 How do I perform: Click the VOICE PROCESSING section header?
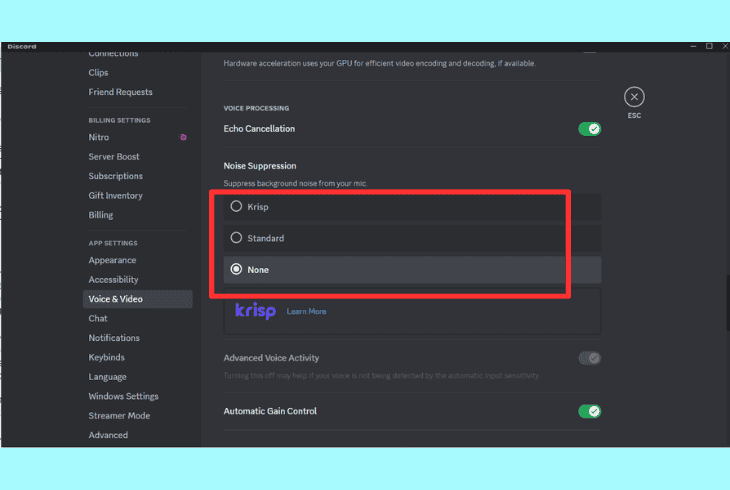[256, 109]
